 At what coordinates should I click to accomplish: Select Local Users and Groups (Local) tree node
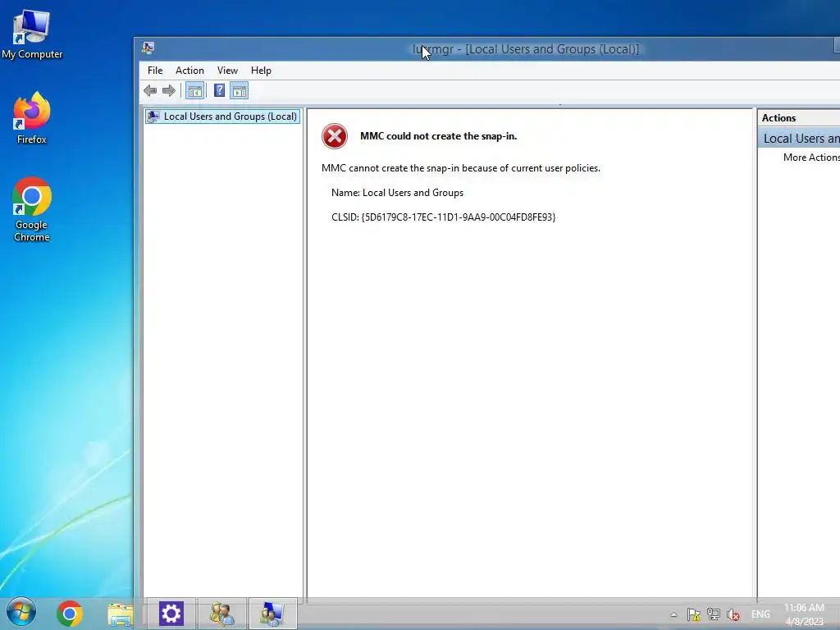click(x=222, y=116)
